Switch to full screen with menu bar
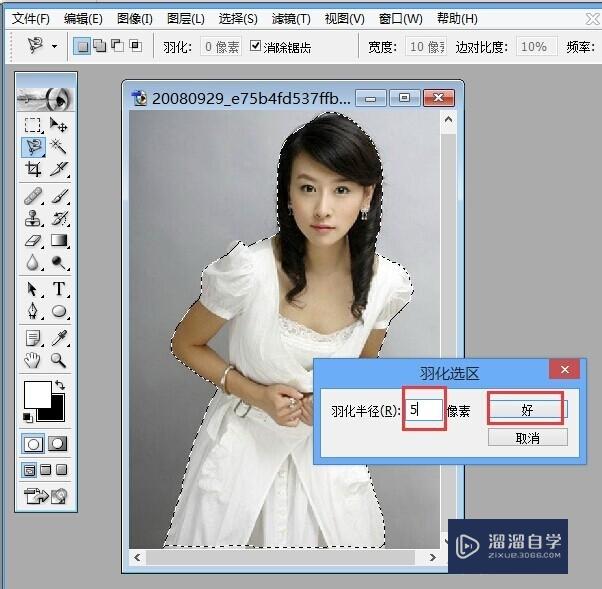The width and height of the screenshot is (602, 589). click(46, 470)
